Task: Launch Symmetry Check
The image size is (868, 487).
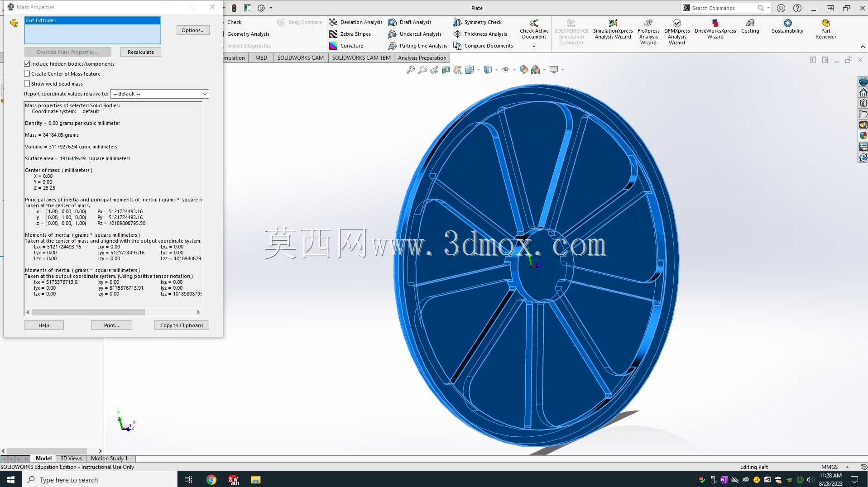Action: coord(478,22)
